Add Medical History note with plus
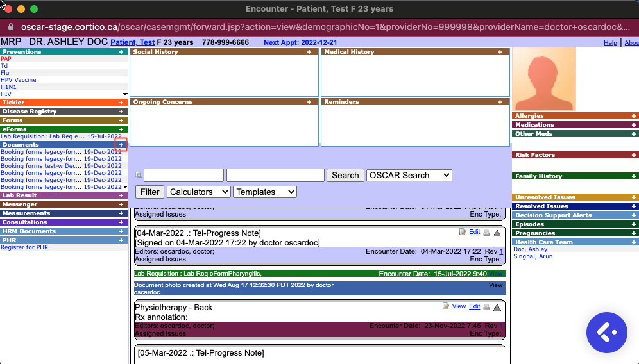 tap(500, 52)
